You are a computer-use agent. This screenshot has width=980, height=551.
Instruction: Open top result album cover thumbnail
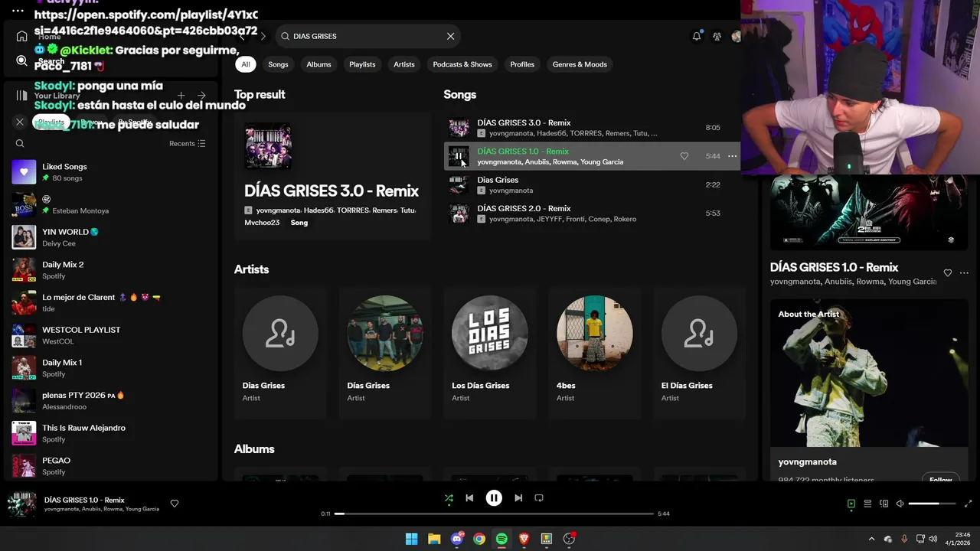pos(268,145)
